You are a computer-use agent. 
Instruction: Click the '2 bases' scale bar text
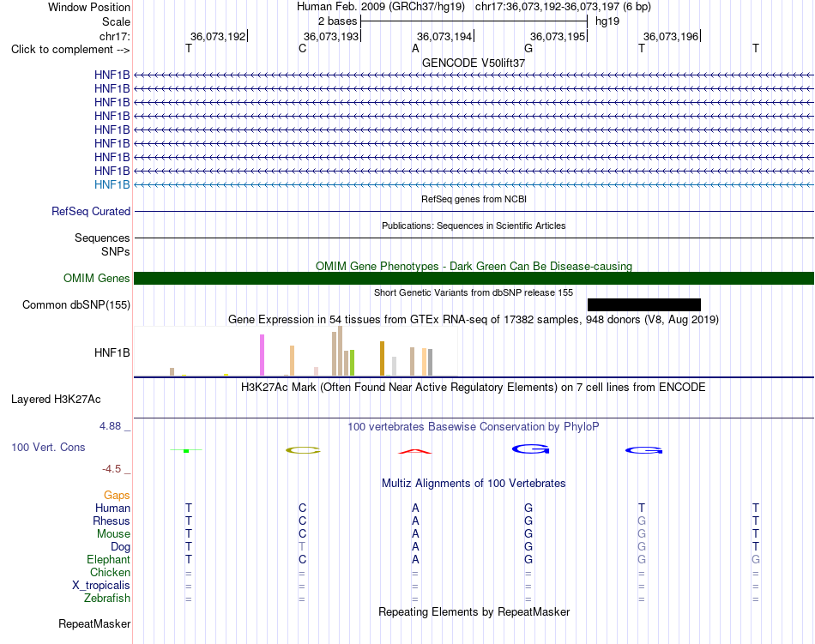pyautogui.click(x=337, y=21)
